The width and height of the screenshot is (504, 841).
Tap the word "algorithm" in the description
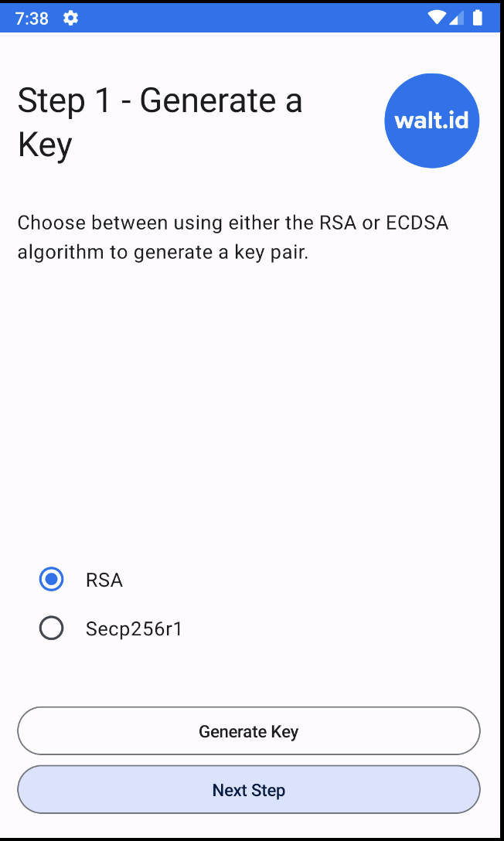tap(61, 253)
